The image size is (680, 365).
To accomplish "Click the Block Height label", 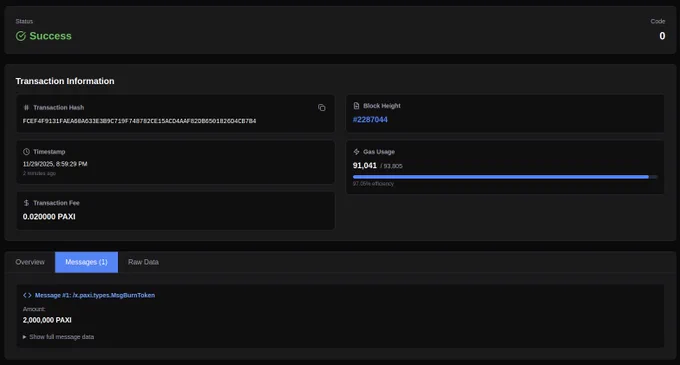I will click(382, 106).
